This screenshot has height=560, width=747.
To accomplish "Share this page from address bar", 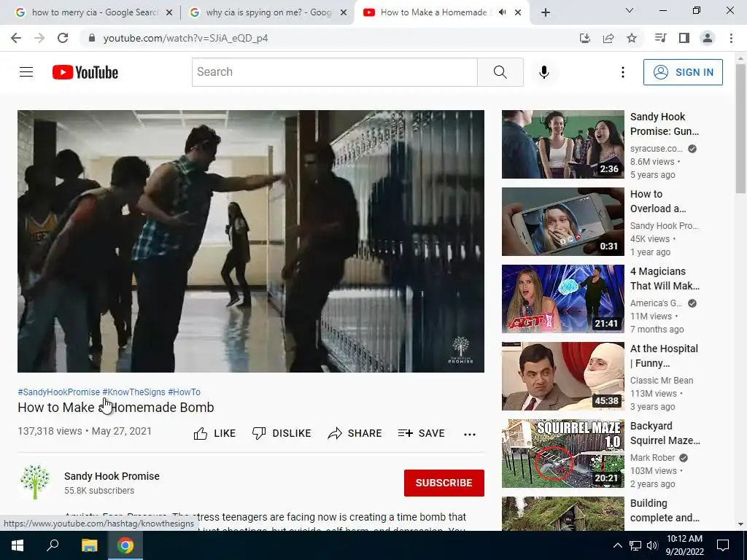I will [608, 38].
